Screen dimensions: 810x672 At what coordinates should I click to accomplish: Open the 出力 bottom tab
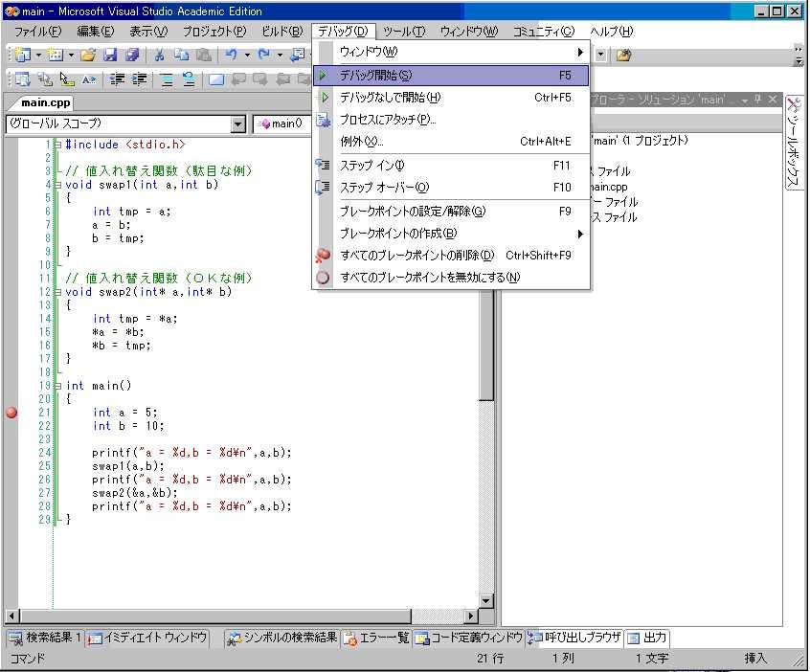point(647,638)
